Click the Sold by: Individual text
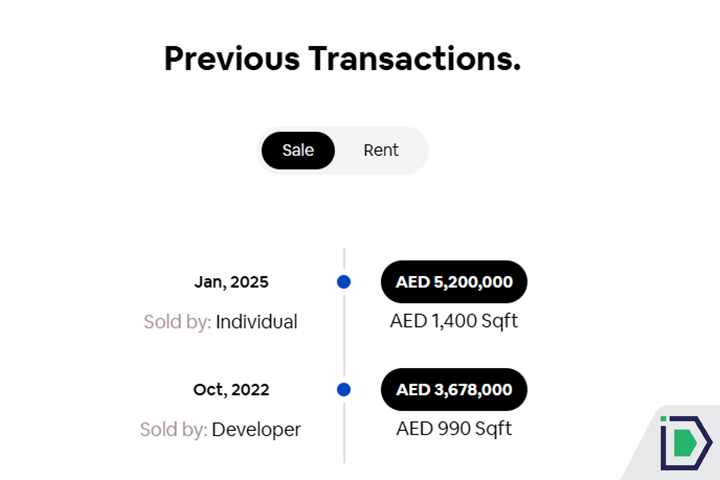 (220, 322)
